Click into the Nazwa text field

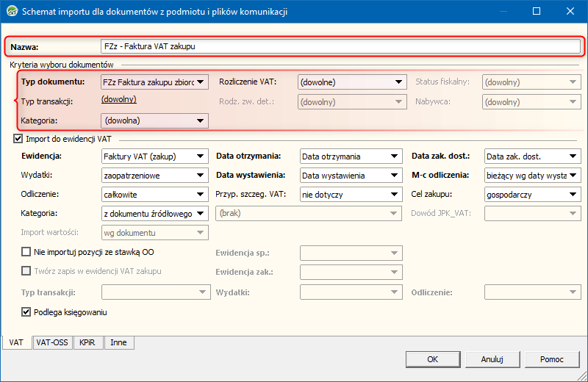341,46
